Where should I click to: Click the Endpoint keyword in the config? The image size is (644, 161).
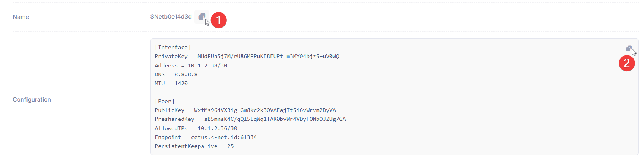pyautogui.click(x=168, y=137)
